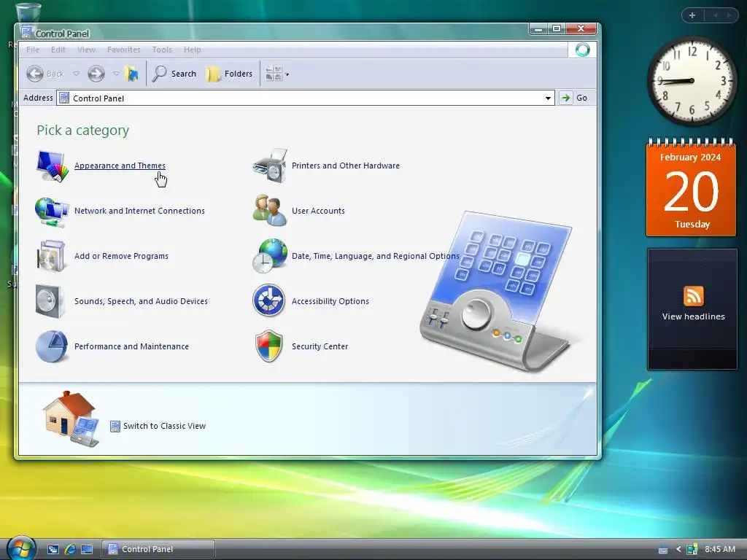Click the February 2024 calendar gadget
This screenshot has height=560, width=747.
pyautogui.click(x=692, y=187)
